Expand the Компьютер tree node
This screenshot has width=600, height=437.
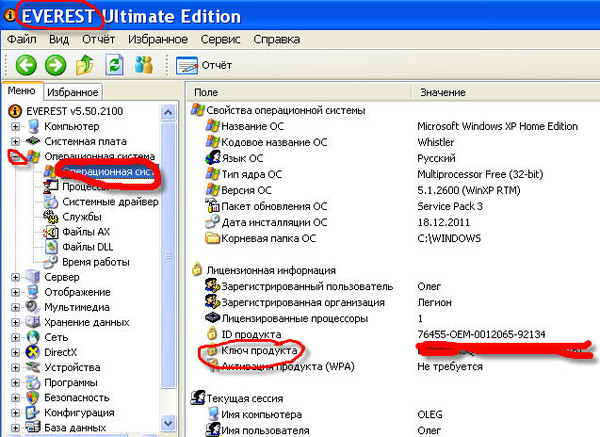[x=15, y=126]
